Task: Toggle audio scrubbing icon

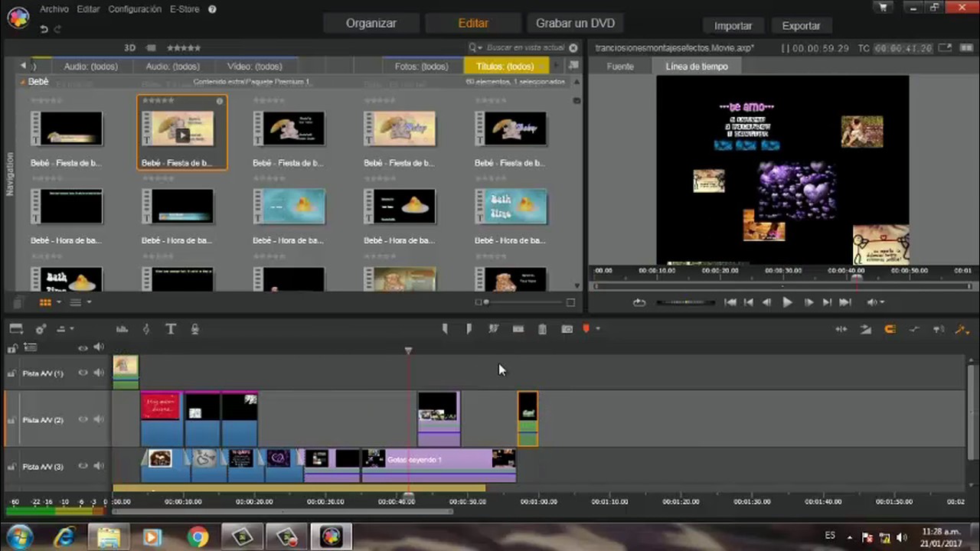Action: coord(939,329)
